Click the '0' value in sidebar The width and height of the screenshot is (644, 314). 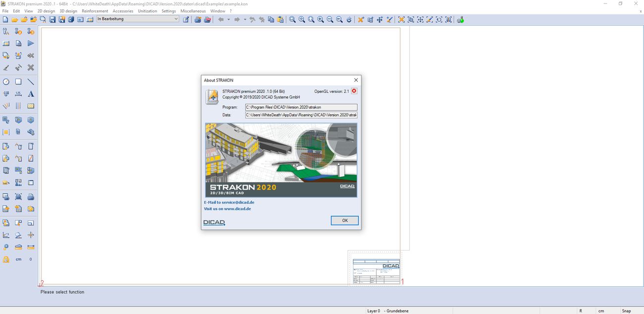(x=31, y=259)
